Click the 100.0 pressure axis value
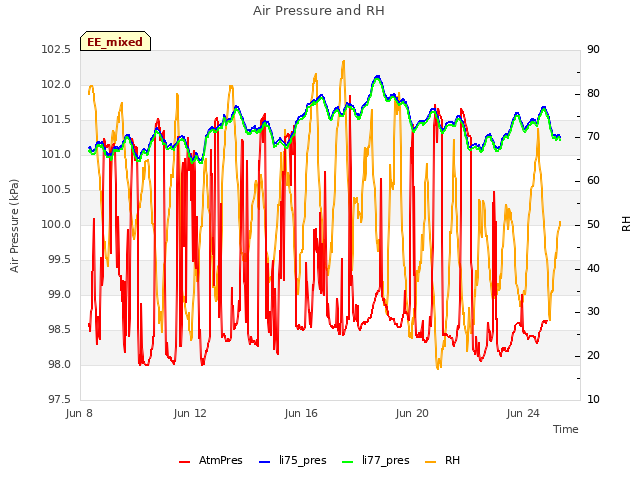This screenshot has width=640, height=480. (x=56, y=224)
